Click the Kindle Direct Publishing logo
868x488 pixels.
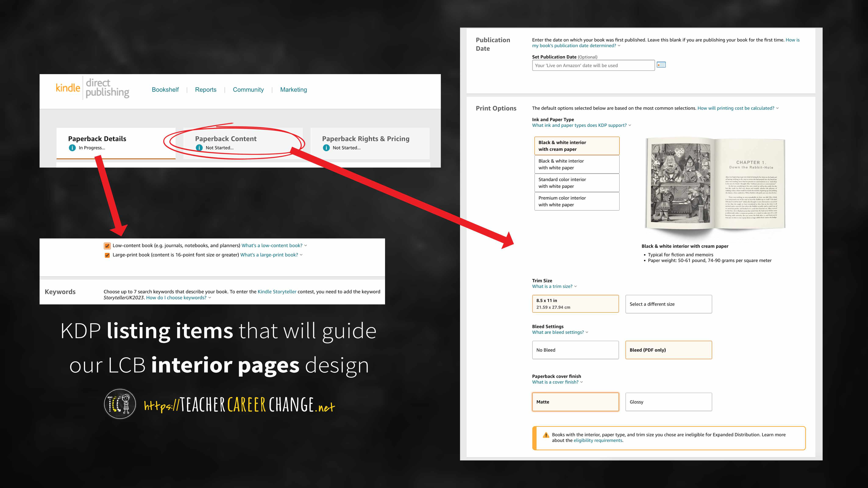[x=93, y=88]
